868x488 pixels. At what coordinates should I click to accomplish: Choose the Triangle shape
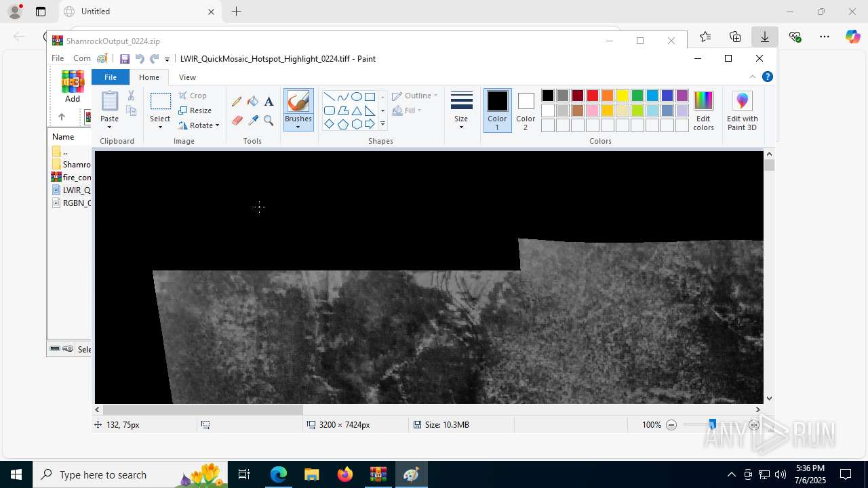tap(356, 110)
